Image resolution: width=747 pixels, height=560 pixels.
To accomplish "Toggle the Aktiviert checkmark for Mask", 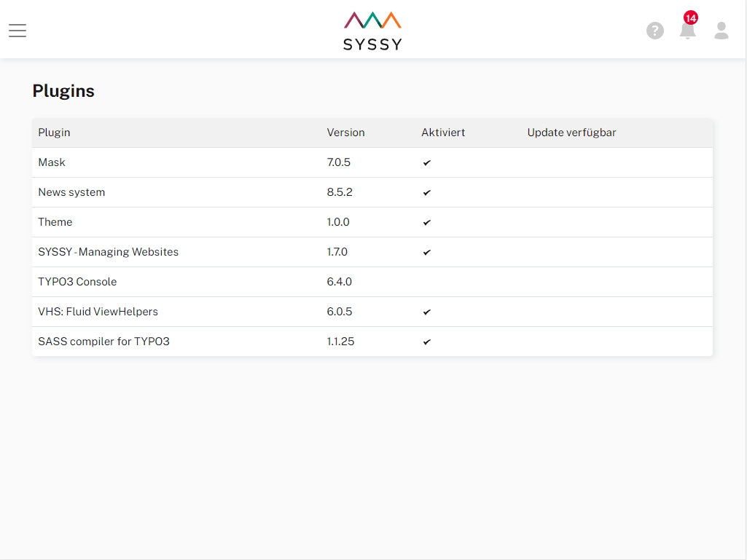I will click(x=426, y=162).
